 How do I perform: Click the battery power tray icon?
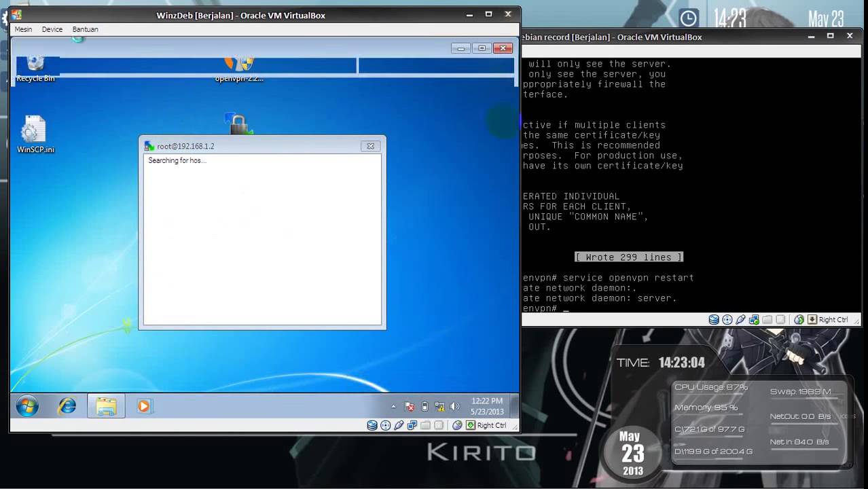pos(424,407)
